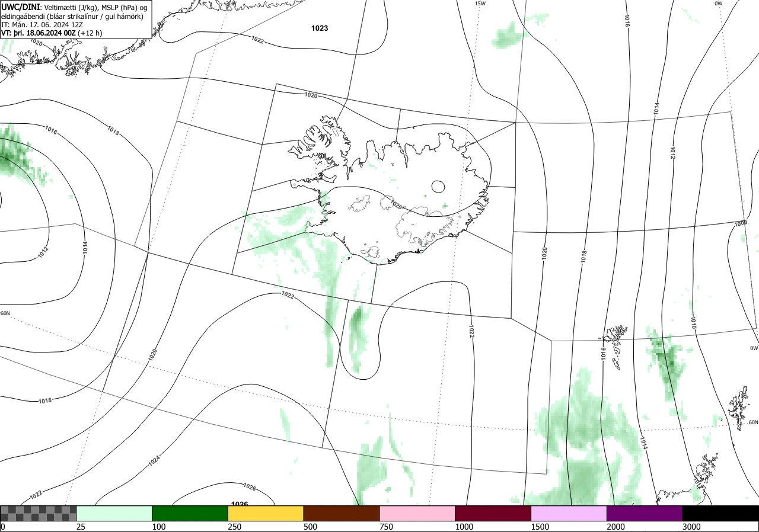The width and height of the screenshot is (759, 532).
Task: Select the light pink 750–1000 legend swatch
Action: pos(417,513)
